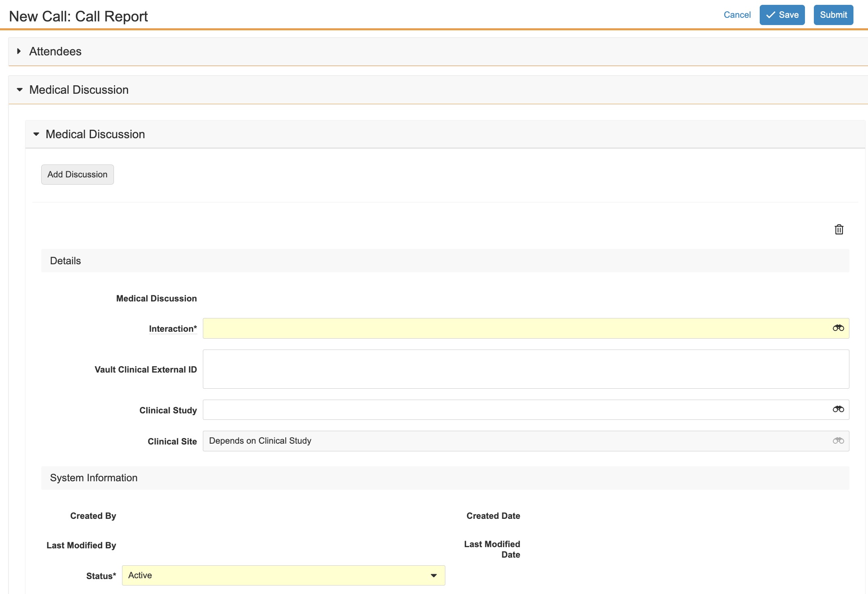This screenshot has width=868, height=594.
Task: Open Interaction lookup binoculars icon
Action: point(838,328)
